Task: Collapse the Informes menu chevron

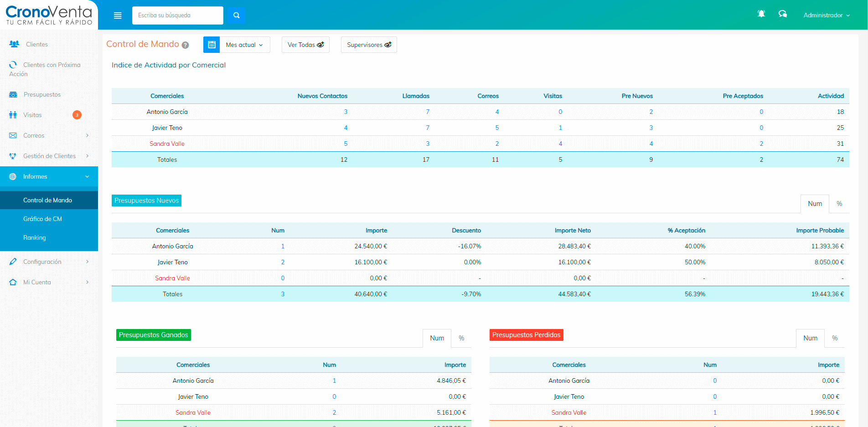Action: coord(87,176)
